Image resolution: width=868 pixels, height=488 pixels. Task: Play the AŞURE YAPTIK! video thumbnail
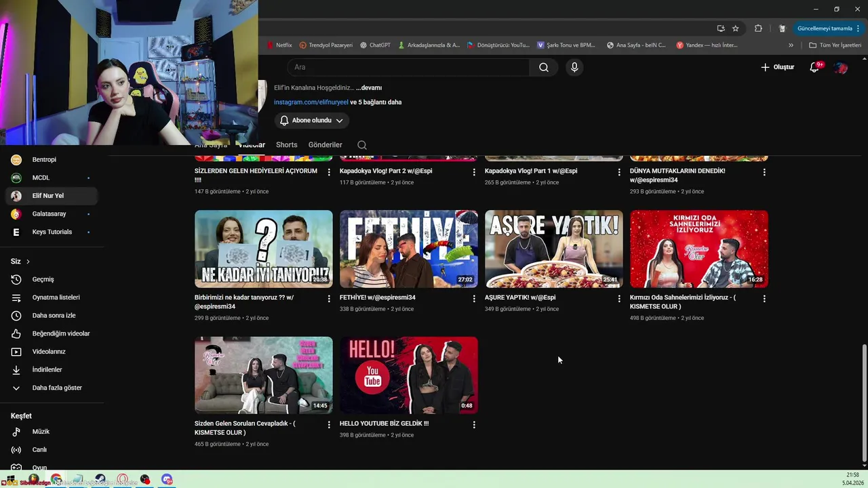554,249
